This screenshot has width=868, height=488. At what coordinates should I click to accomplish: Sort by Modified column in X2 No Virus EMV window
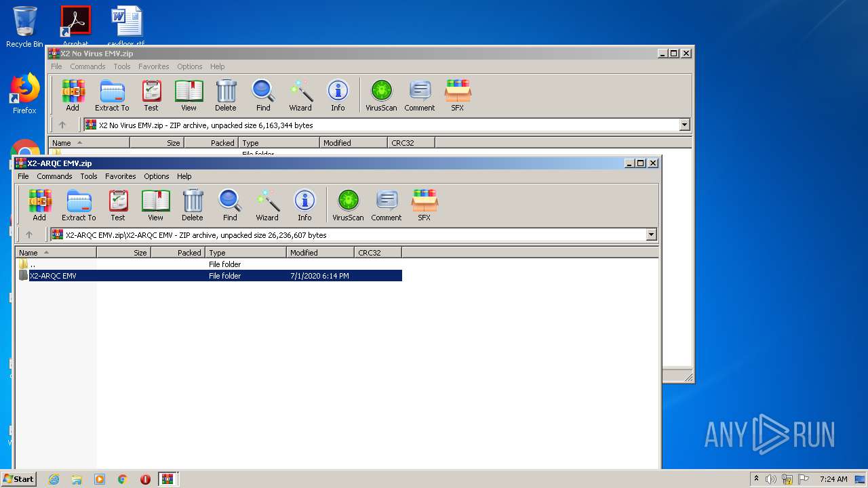click(353, 143)
